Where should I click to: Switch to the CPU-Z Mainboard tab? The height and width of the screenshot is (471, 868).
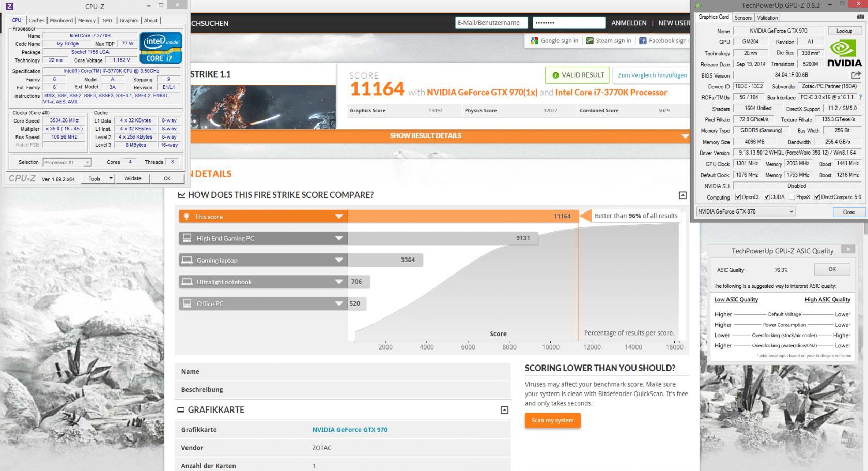coord(61,20)
